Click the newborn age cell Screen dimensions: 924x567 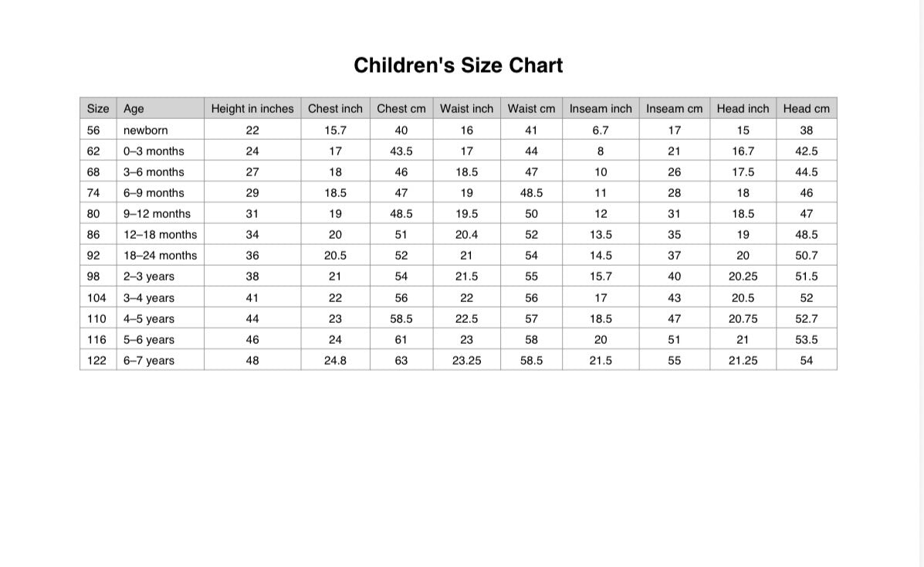point(145,131)
